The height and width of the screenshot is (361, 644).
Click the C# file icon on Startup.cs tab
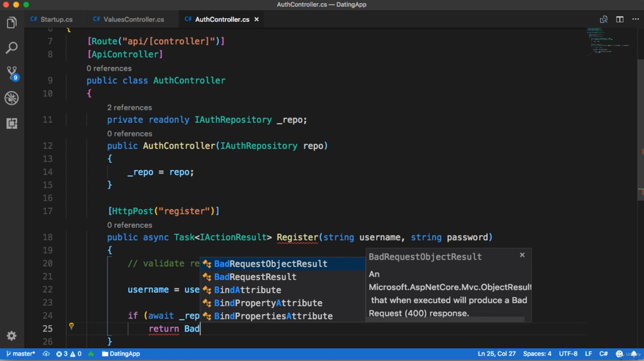click(33, 19)
